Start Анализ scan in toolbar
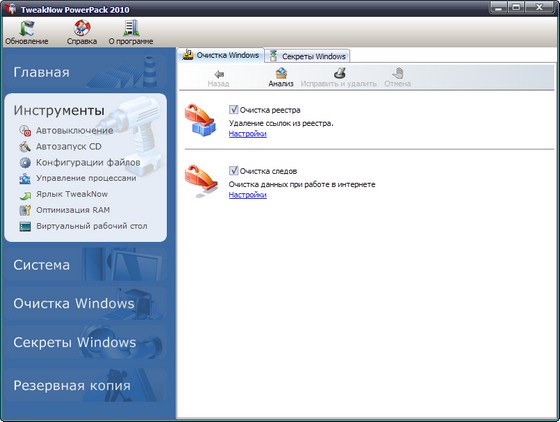The image size is (560, 422). tap(281, 73)
